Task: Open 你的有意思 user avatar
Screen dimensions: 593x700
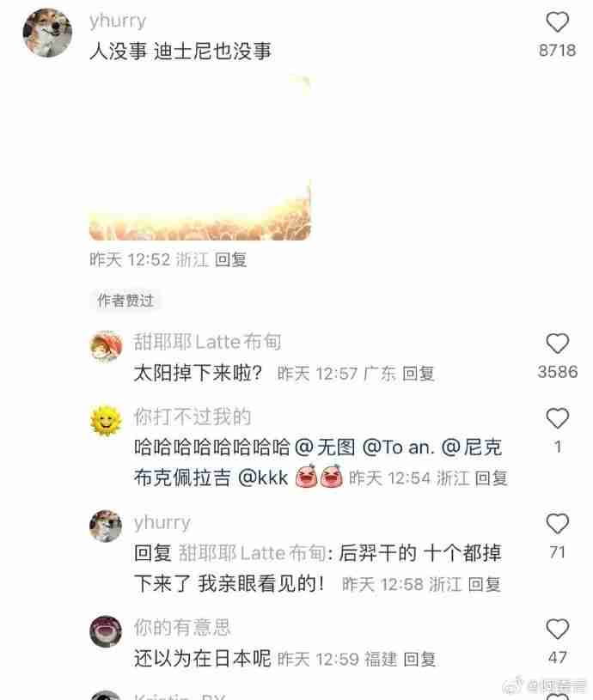Action: 106,631
